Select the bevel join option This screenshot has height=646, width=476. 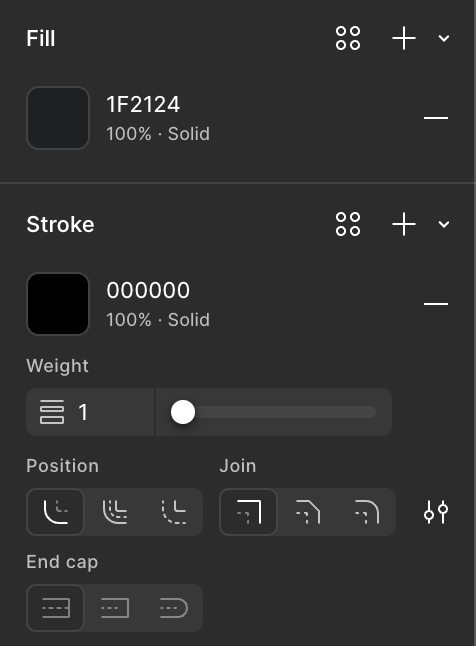(307, 512)
